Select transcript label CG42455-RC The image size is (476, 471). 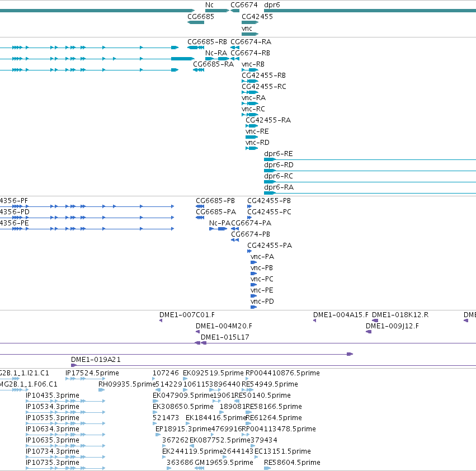point(264,86)
